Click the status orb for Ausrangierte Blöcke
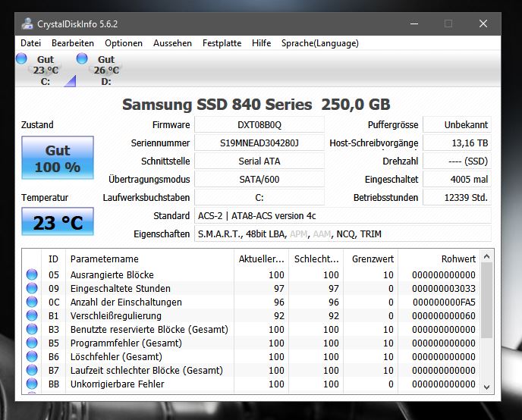This screenshot has height=420, width=522. [x=32, y=274]
